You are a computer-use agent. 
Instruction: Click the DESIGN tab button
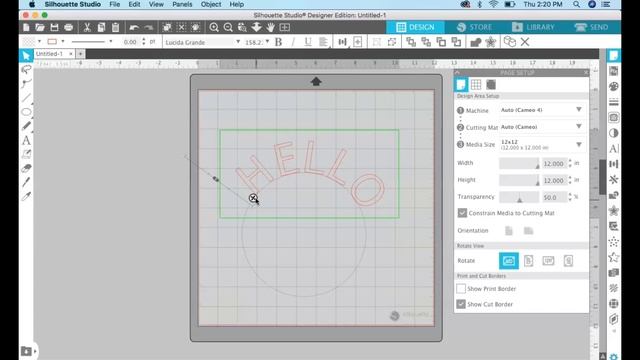pos(416,27)
